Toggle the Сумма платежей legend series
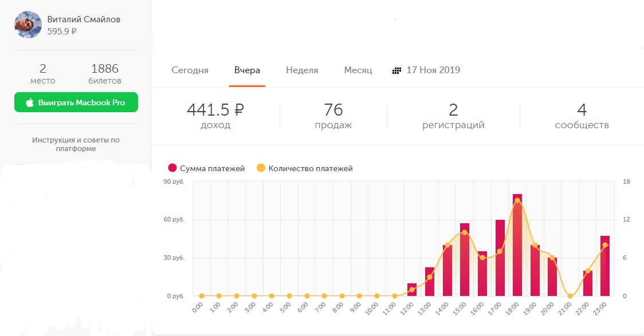This screenshot has width=644, height=336. coord(212,168)
